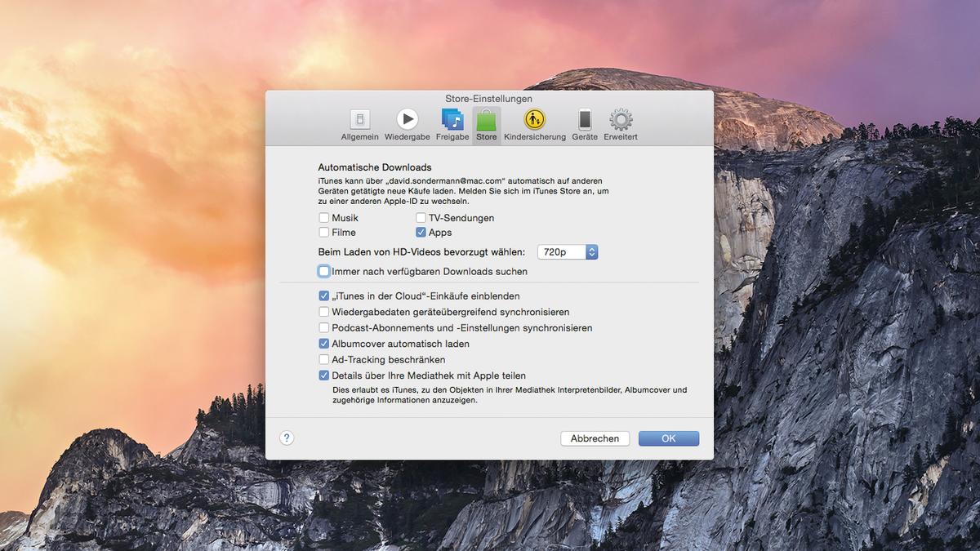980x551 pixels.
Task: Open the Erweitert advanced settings gear
Action: (x=621, y=125)
